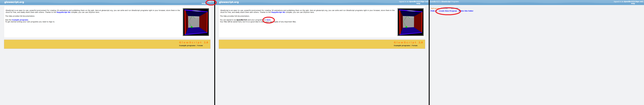Open the "here" link to your programs
Screen dimensions: 644x105
(x=268, y=20)
